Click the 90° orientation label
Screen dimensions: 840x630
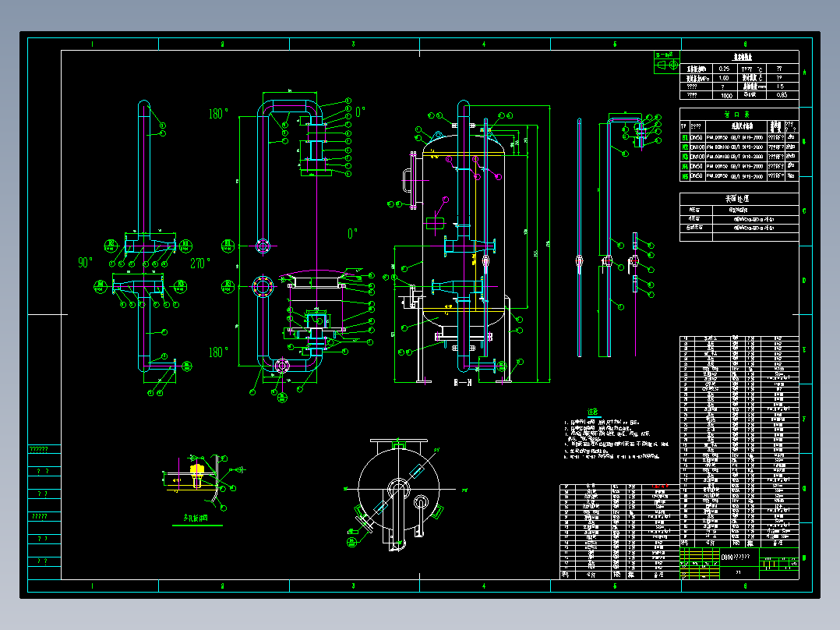(x=85, y=262)
